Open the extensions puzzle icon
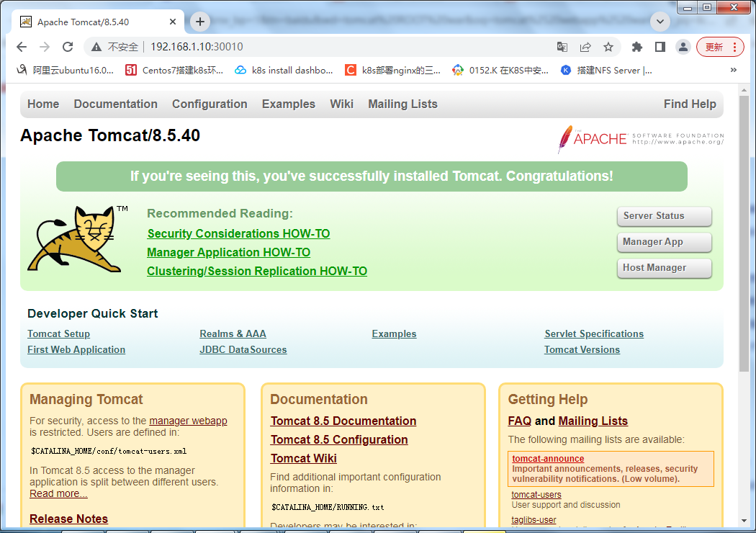The image size is (756, 533). click(x=637, y=47)
